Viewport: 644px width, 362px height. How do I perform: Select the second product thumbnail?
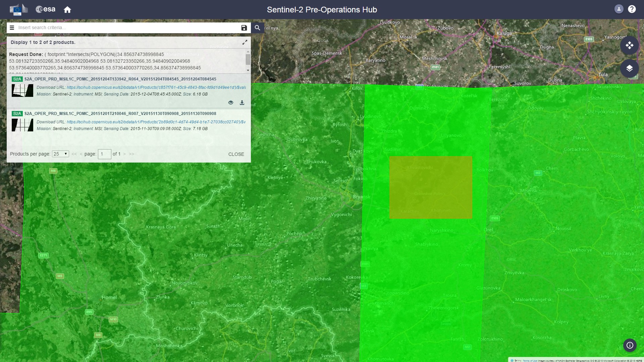click(22, 125)
